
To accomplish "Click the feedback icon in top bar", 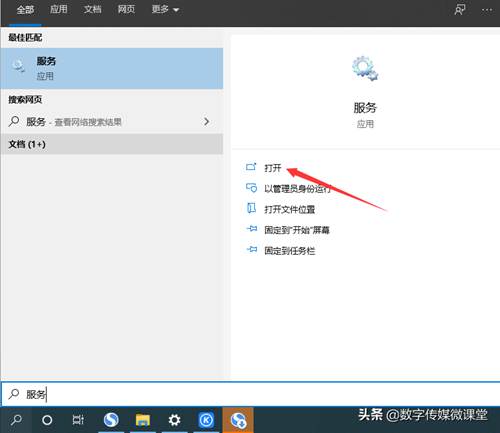I will tap(460, 10).
